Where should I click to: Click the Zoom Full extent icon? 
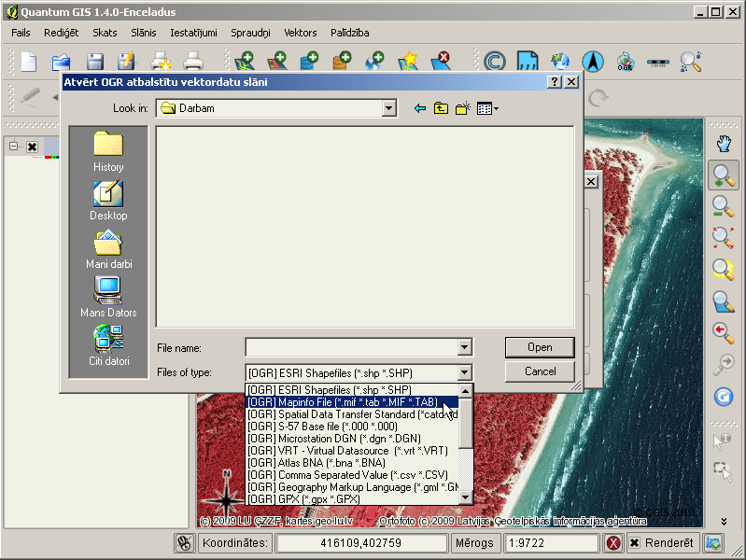click(x=724, y=238)
